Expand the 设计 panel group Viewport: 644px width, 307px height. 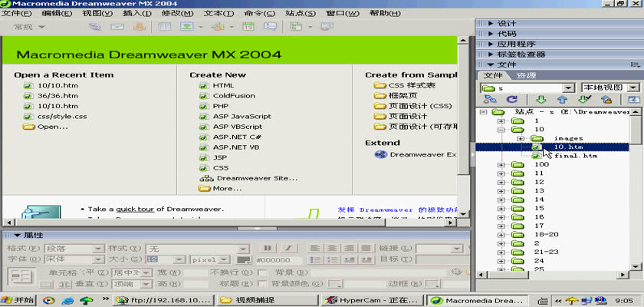tap(491, 24)
